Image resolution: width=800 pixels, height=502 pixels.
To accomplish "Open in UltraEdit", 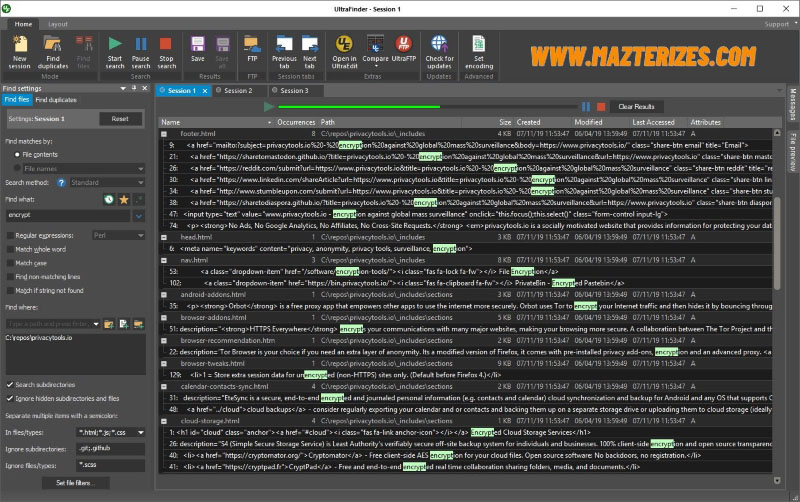I will click(344, 52).
